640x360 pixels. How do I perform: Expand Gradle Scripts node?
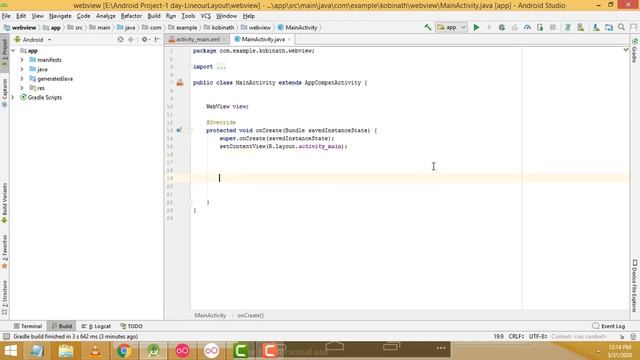(13, 98)
